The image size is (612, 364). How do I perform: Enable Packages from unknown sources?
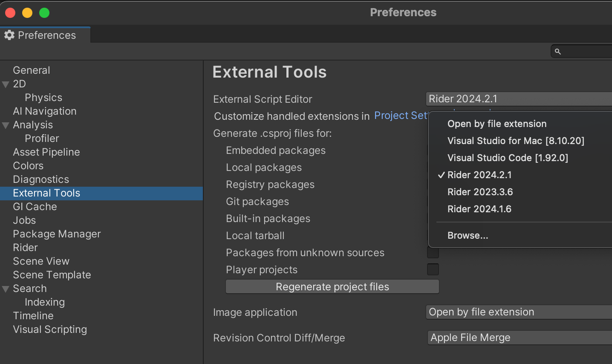[x=433, y=252]
